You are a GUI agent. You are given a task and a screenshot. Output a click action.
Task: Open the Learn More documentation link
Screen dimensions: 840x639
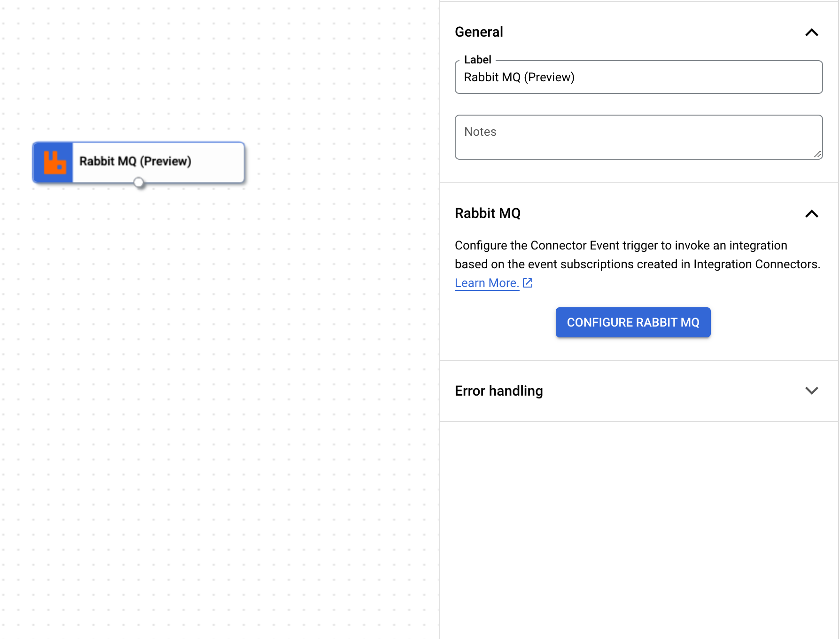click(x=486, y=282)
